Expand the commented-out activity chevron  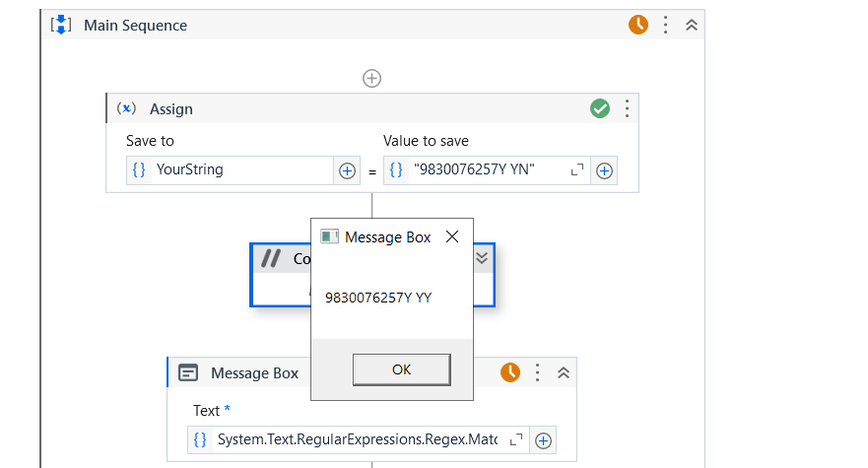[482, 258]
